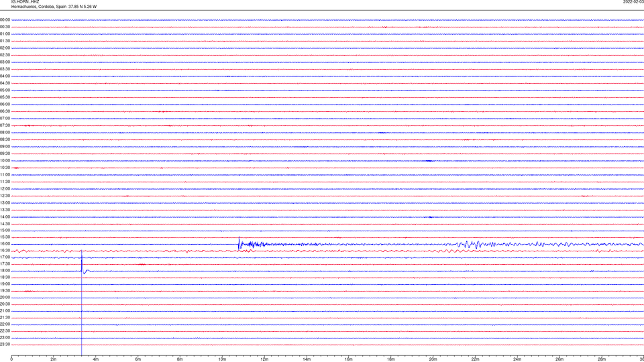Viewport: 644px width, 362px height.
Task: Select the 12:00 trace time label
Action: point(5,189)
